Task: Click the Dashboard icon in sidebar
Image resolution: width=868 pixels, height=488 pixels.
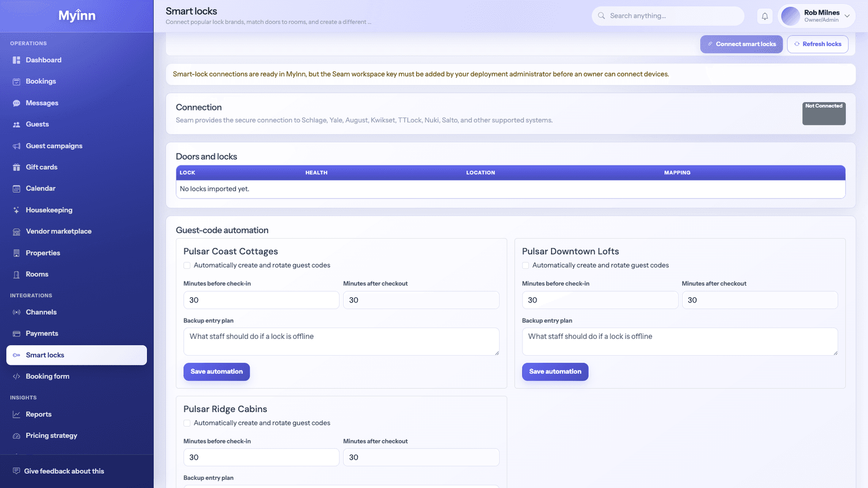Action: (16, 60)
